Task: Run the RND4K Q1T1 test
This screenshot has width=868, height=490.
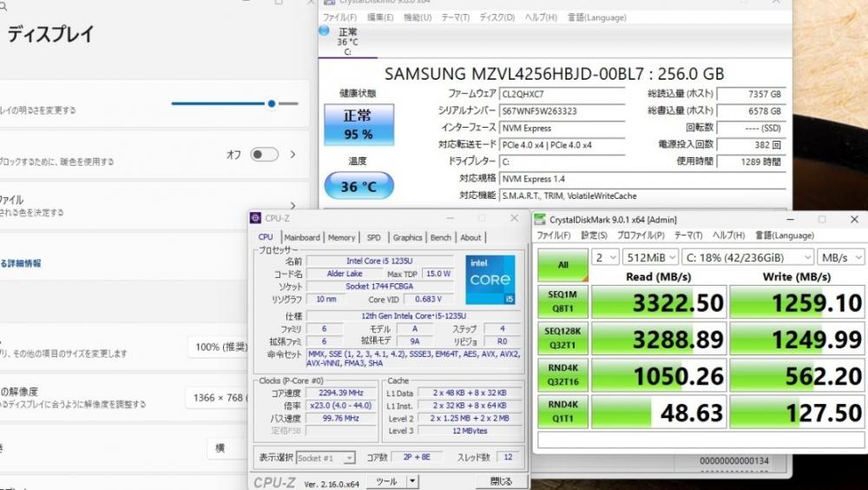Action: tap(562, 411)
